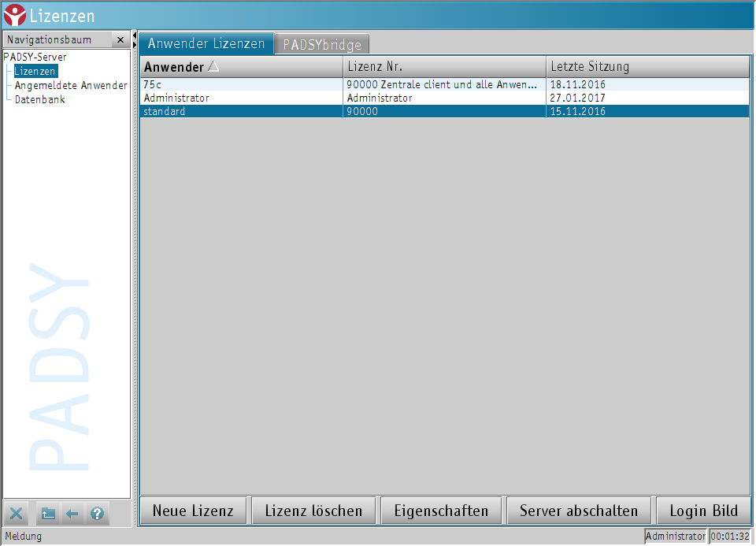Screen dimensions: 756x546
Task: Select the 75c user row
Action: (x=240, y=84)
